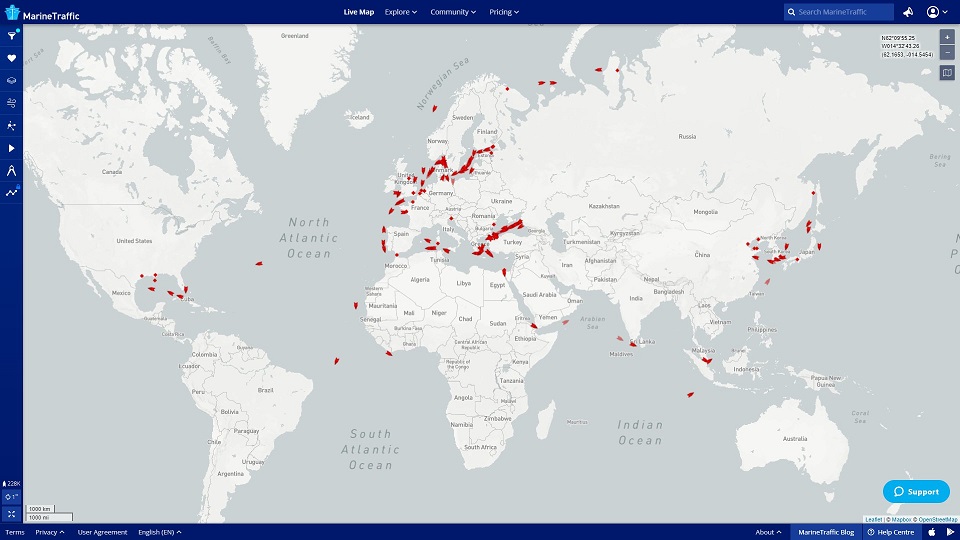Click the Apple App Store icon
Screen dimensions: 960x540
932,532
